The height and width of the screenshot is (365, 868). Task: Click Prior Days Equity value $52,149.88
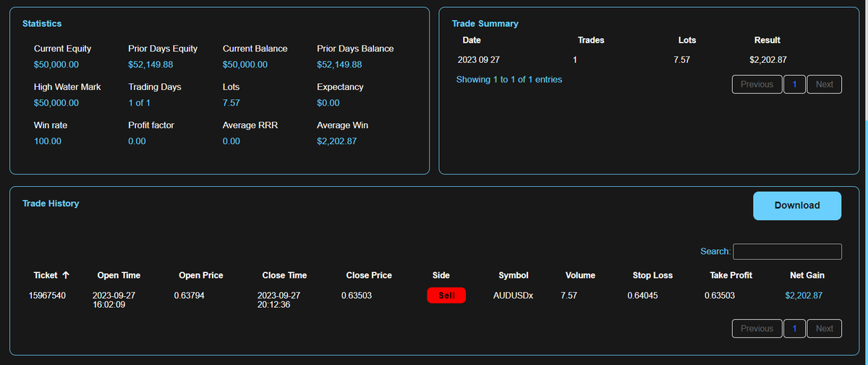[150, 64]
